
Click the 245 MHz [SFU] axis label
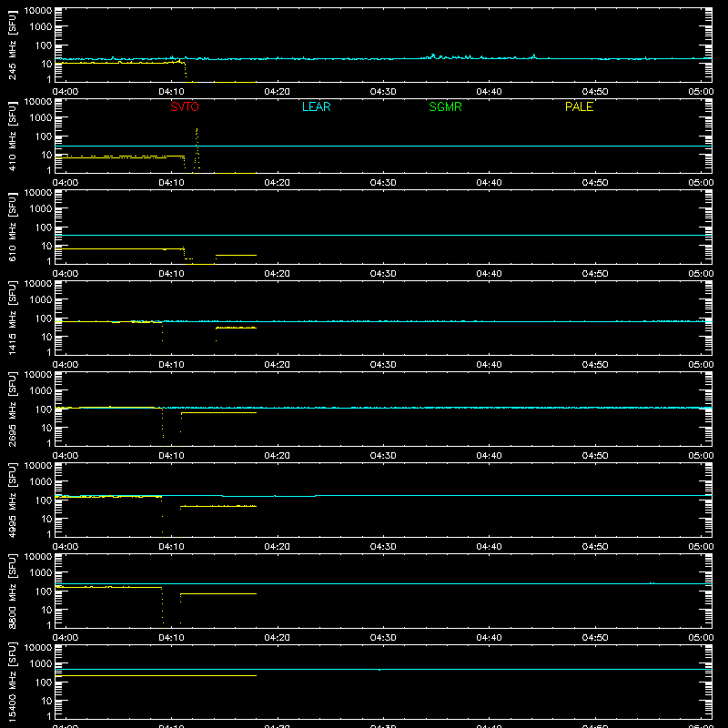(13, 45)
